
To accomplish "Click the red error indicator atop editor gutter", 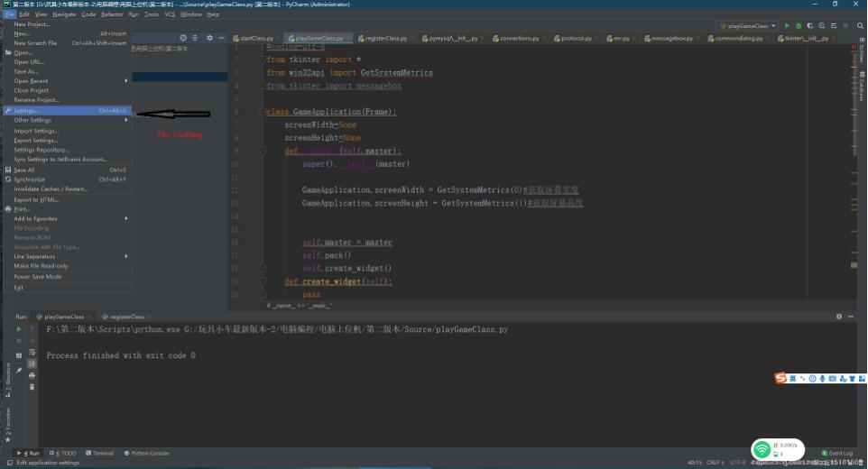I will coord(854,48).
